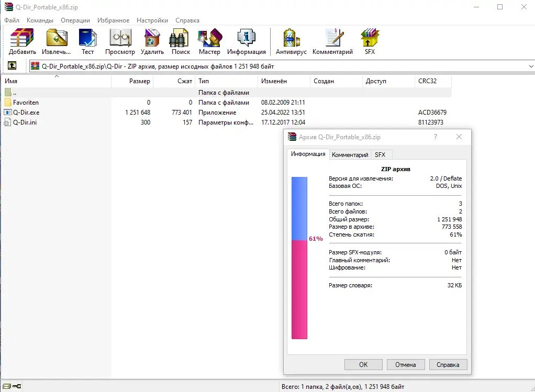Select the Favoriten folder icon
Viewport: 535px width, 392px height.
click(x=8, y=103)
